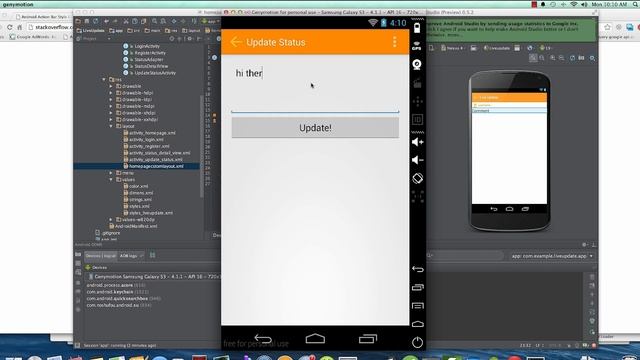The width and height of the screenshot is (640, 360).
Task: Click res breadcrumb in navigation bar
Action: point(171,31)
